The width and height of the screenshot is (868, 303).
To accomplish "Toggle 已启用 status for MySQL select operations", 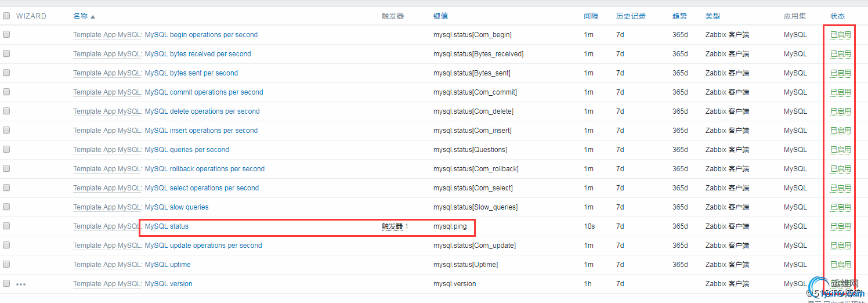I will click(x=840, y=188).
